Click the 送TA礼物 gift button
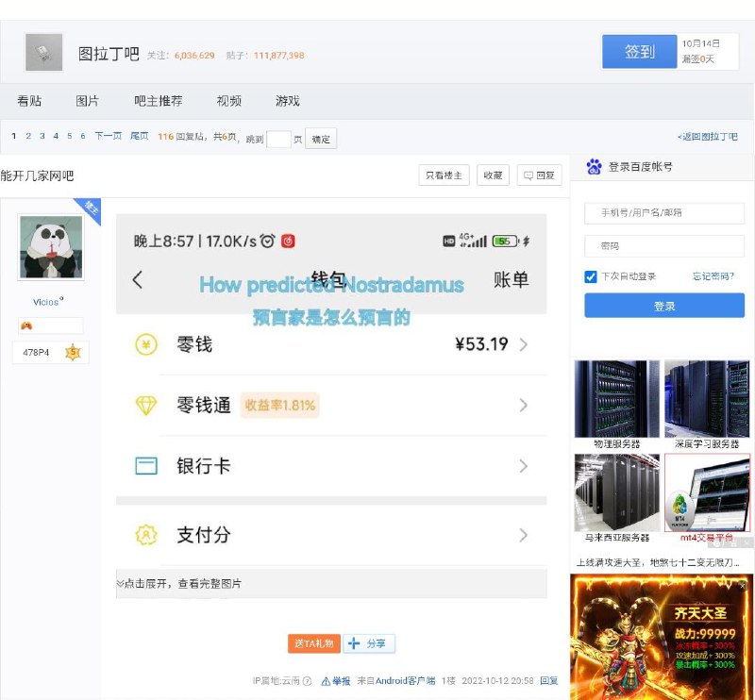Viewport: 755px width, 700px height. pos(314,643)
